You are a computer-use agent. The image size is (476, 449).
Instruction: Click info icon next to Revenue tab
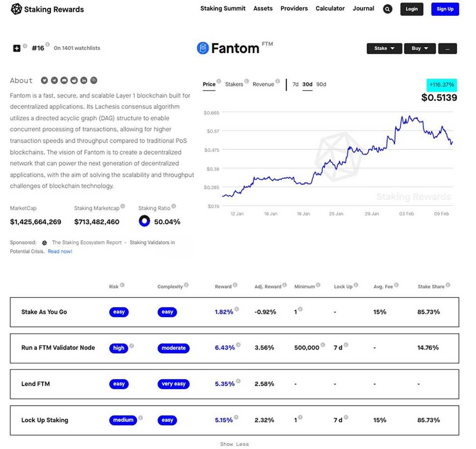click(278, 81)
